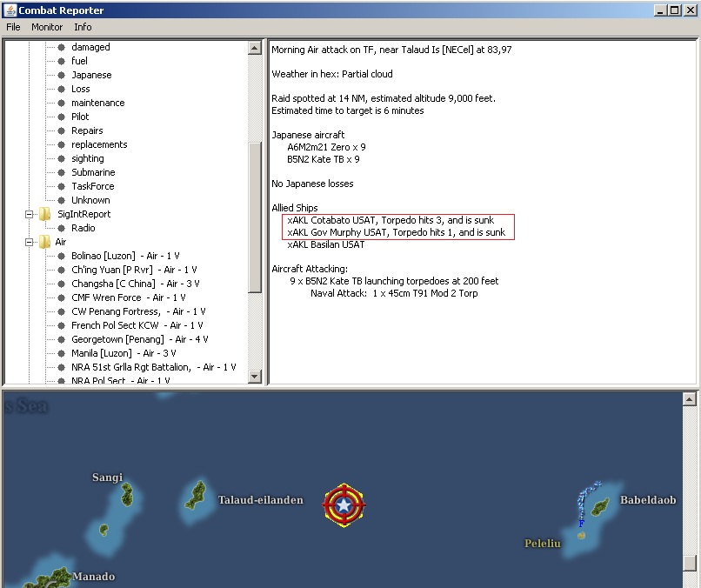Select Bolinao [Luzon] air report
Image resolution: width=701 pixels, height=588 pixels.
(x=125, y=256)
